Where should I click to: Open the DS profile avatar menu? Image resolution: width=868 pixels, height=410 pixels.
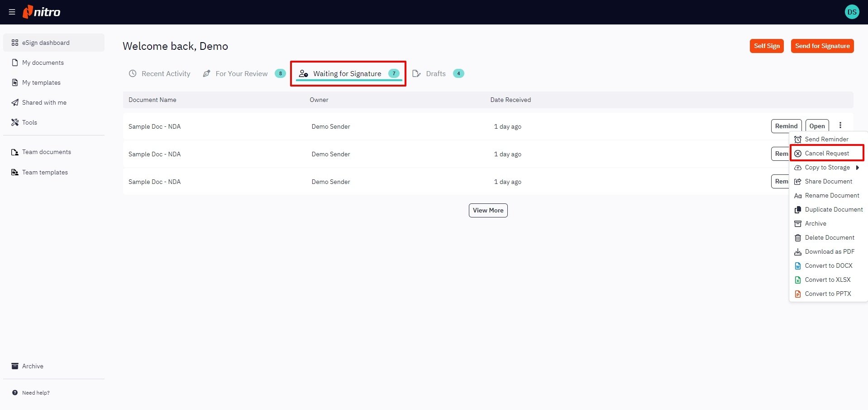(x=852, y=12)
